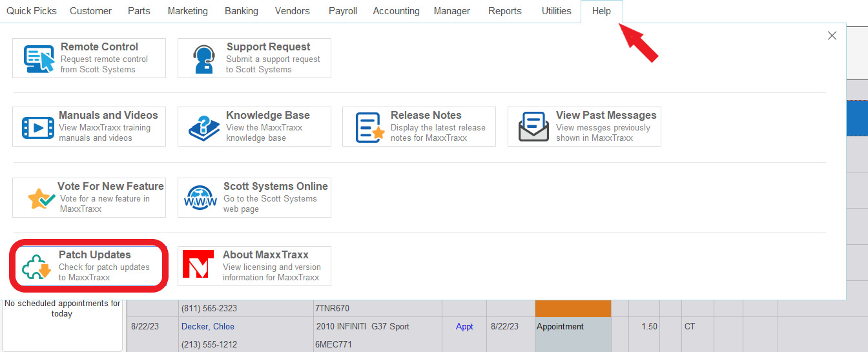Select the 2010 INFINITI G37 Sport cell
Image resolution: width=868 pixels, height=352 pixels.
(363, 327)
